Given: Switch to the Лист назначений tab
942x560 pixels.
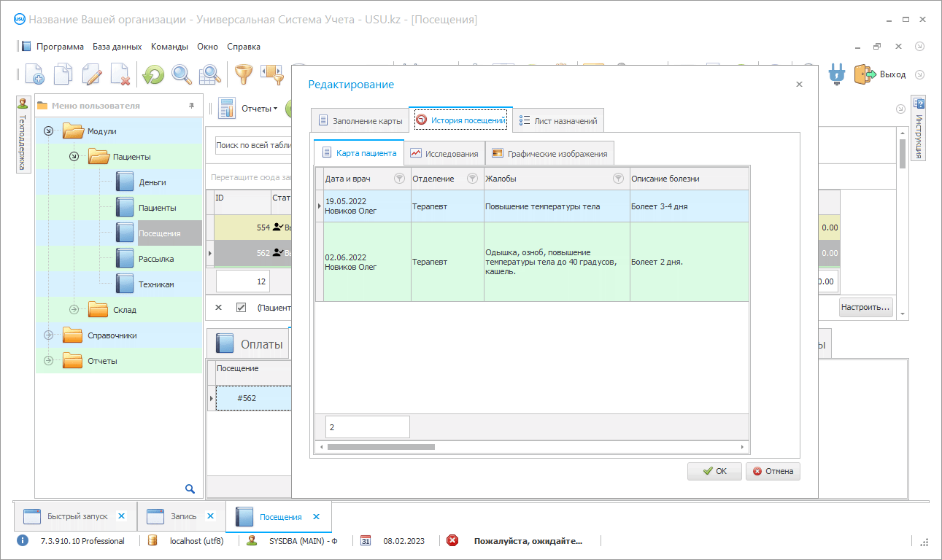Looking at the screenshot, I should coord(558,121).
